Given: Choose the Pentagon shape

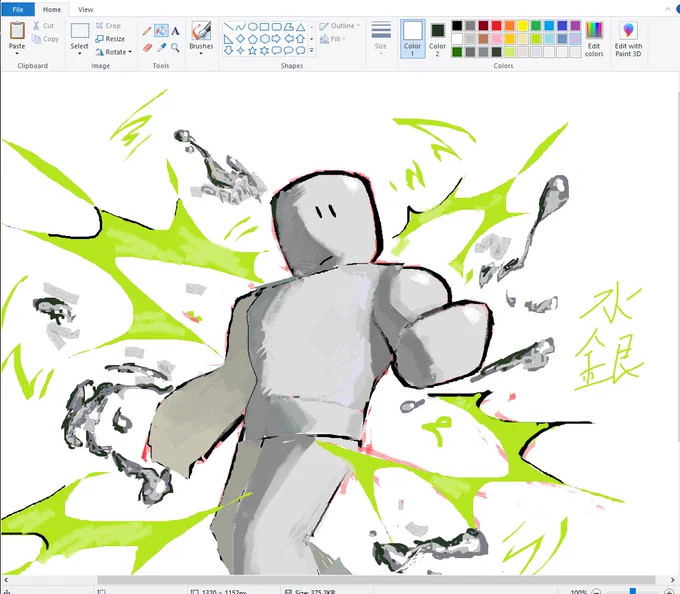Looking at the screenshot, I should pyautogui.click(x=252, y=39).
